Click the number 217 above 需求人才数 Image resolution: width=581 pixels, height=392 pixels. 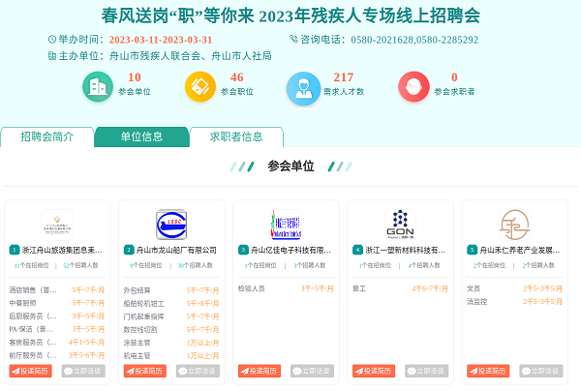pos(344,77)
